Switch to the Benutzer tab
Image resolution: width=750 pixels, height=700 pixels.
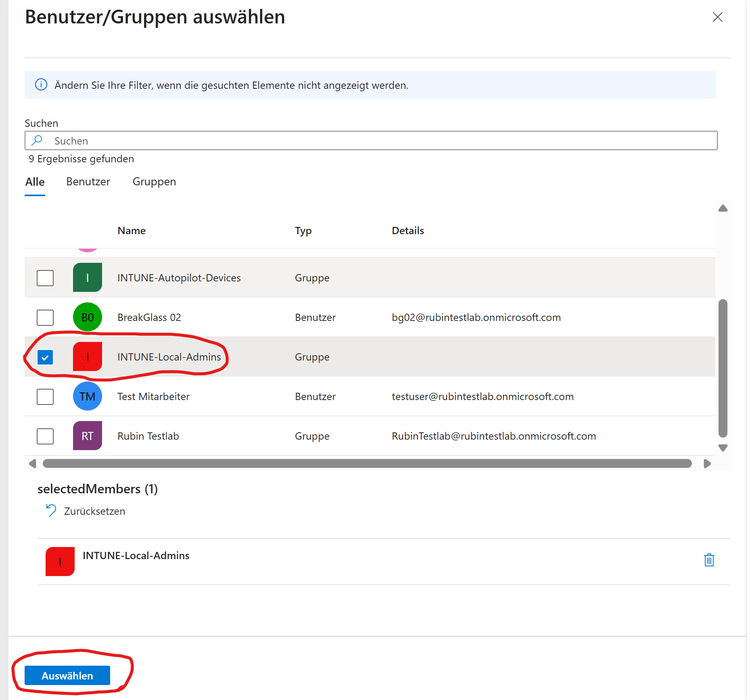click(88, 182)
